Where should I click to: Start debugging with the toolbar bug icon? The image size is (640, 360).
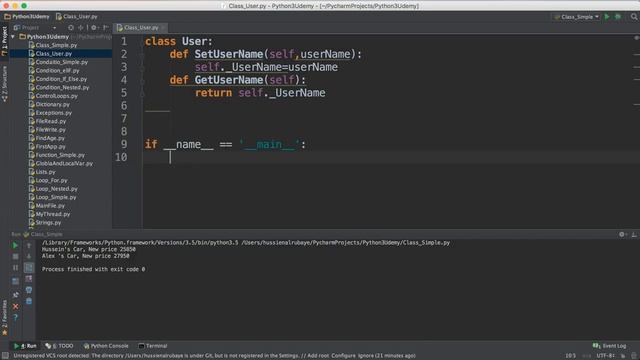(618, 17)
